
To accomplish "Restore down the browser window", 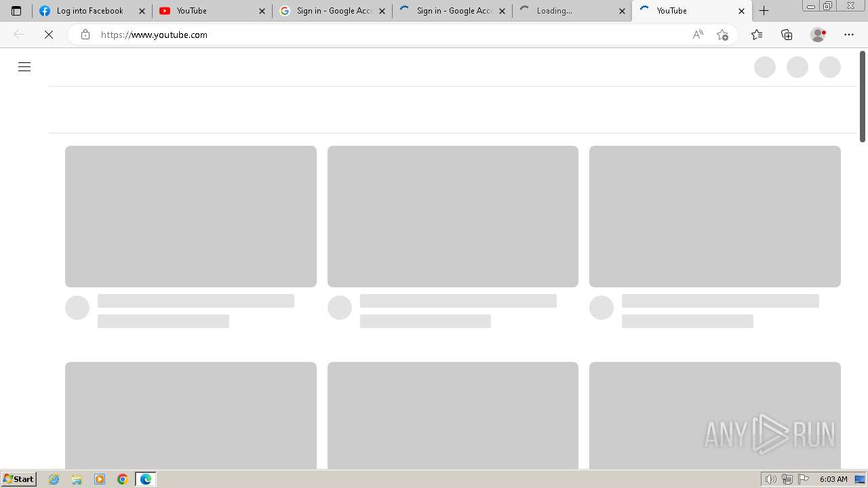I will 828,5.
